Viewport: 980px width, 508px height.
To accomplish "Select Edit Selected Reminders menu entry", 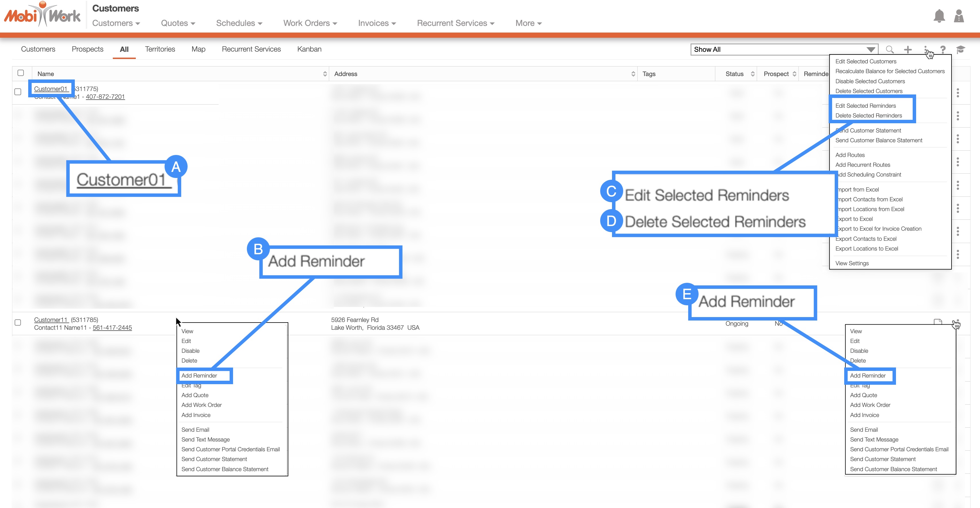I will pyautogui.click(x=865, y=106).
